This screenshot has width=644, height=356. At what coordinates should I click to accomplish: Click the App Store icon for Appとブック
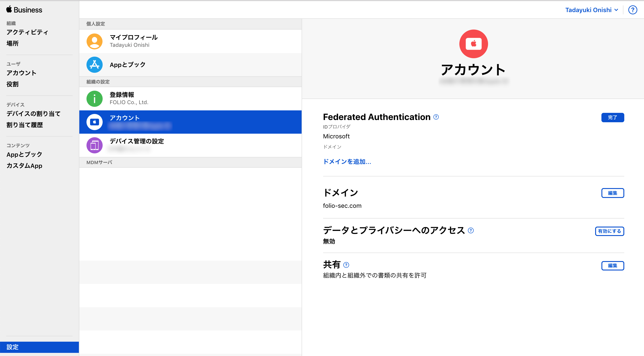[94, 65]
